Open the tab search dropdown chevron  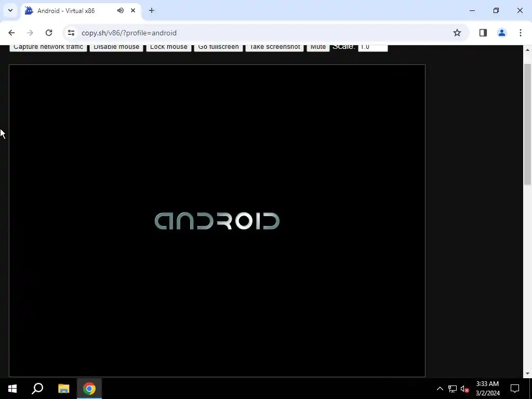point(10,10)
